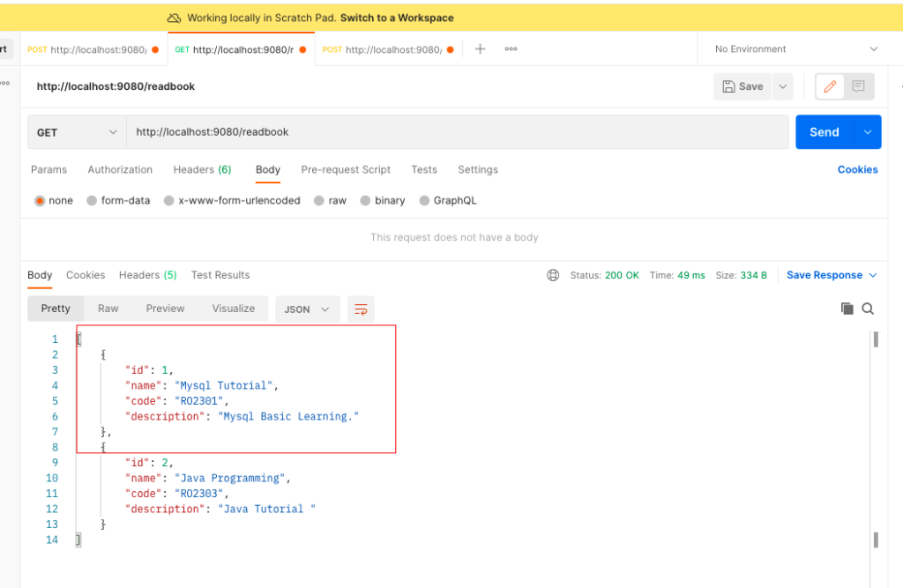
Task: Copy the response body with copy icon
Action: (x=847, y=309)
